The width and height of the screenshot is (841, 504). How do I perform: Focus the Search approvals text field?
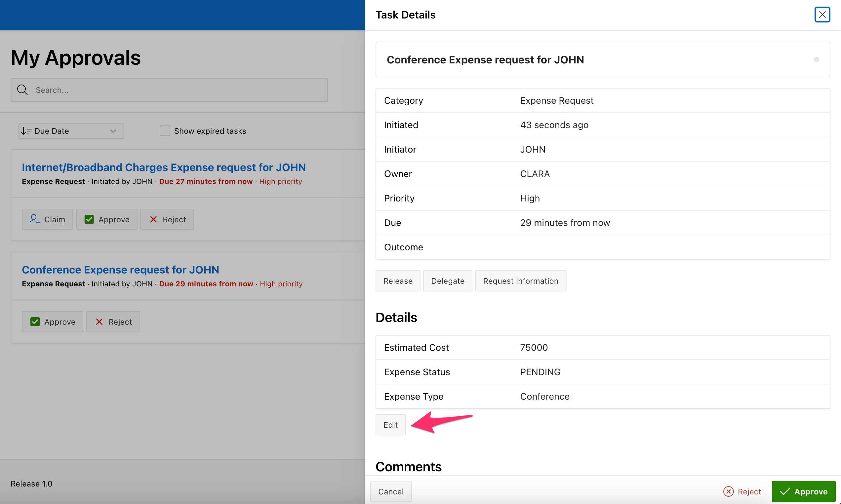click(177, 90)
